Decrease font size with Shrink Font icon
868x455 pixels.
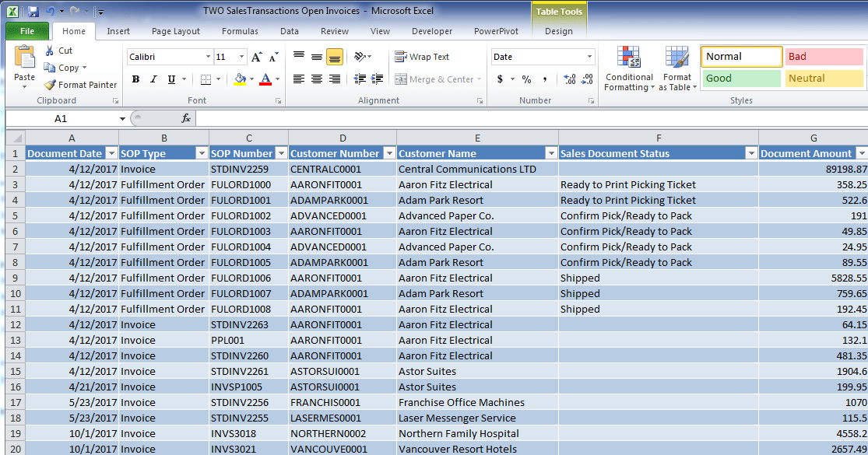tap(273, 57)
